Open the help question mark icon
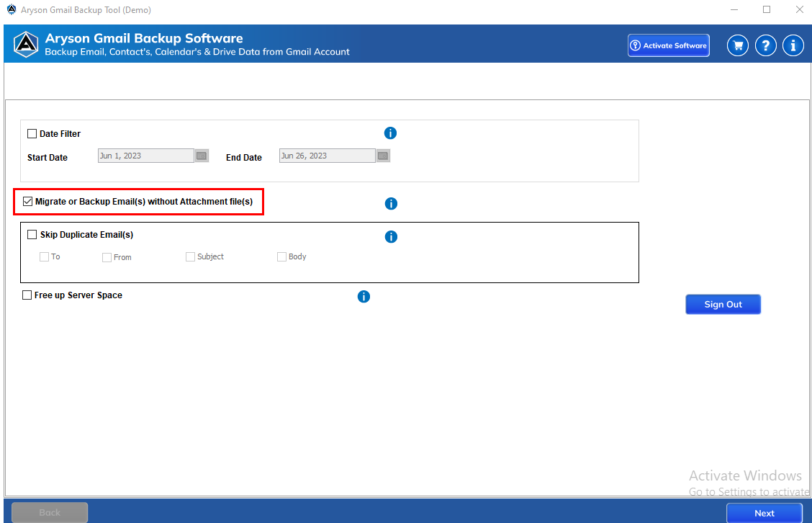This screenshot has height=523, width=812. click(765, 45)
